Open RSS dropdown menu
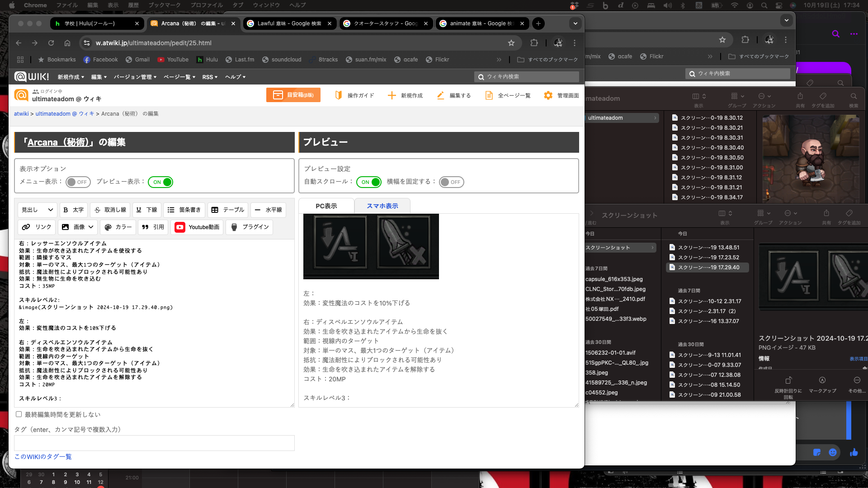 (210, 77)
